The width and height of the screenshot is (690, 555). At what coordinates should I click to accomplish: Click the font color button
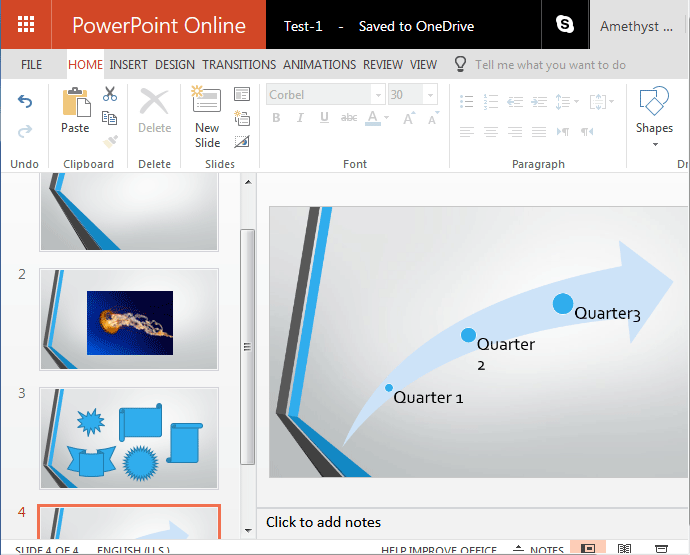[375, 118]
